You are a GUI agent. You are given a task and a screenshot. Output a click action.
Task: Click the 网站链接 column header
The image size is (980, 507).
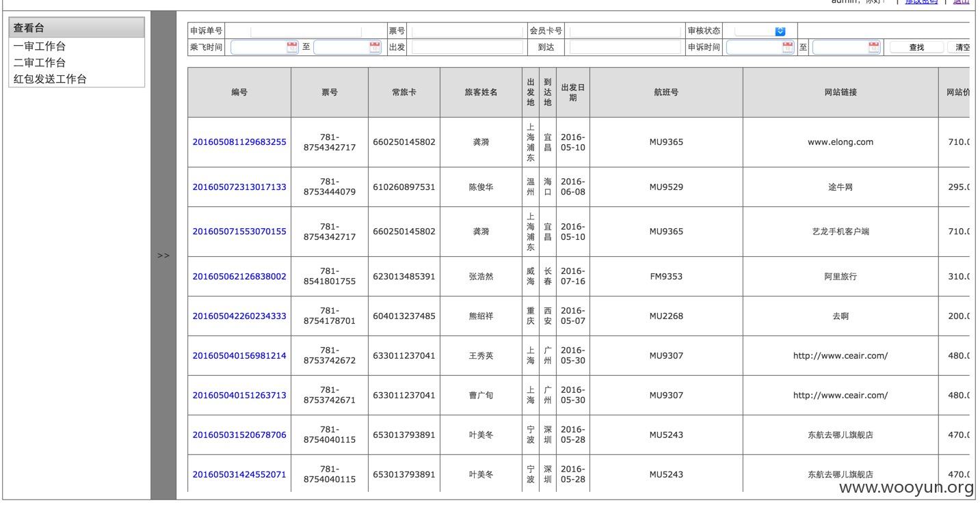click(x=840, y=92)
